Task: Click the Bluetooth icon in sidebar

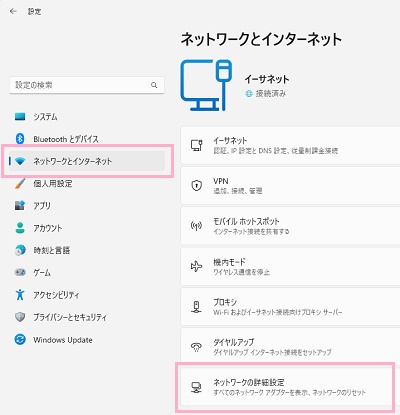Action: tap(20, 139)
